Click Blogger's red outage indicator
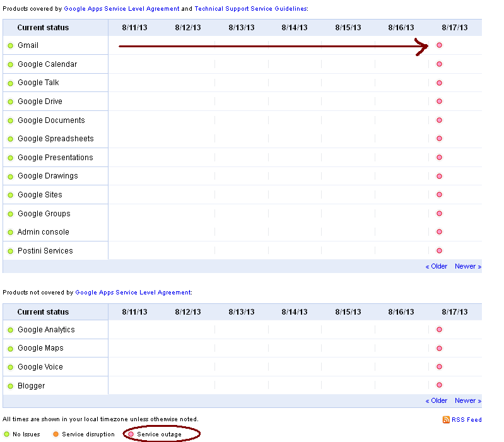504x442 pixels. [x=439, y=385]
